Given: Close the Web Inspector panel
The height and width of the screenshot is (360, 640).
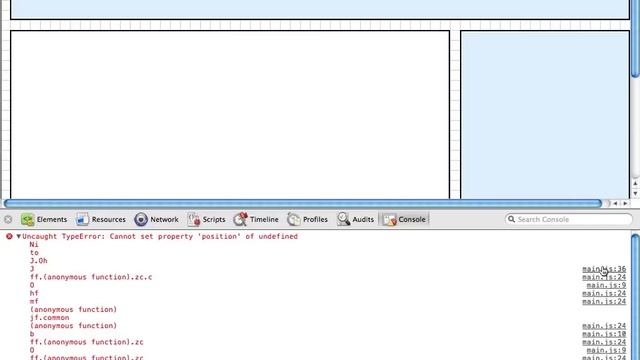Looking at the screenshot, I should [8, 220].
